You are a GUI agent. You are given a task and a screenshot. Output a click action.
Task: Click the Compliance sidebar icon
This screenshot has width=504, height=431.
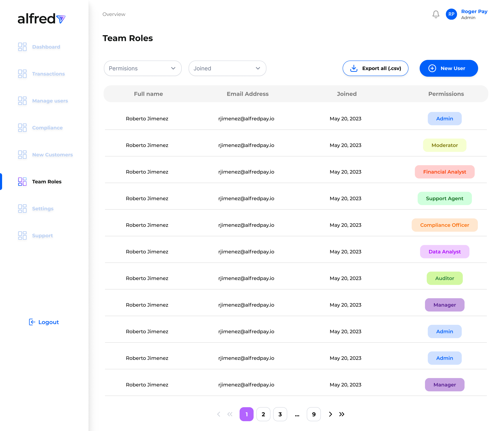point(22,127)
